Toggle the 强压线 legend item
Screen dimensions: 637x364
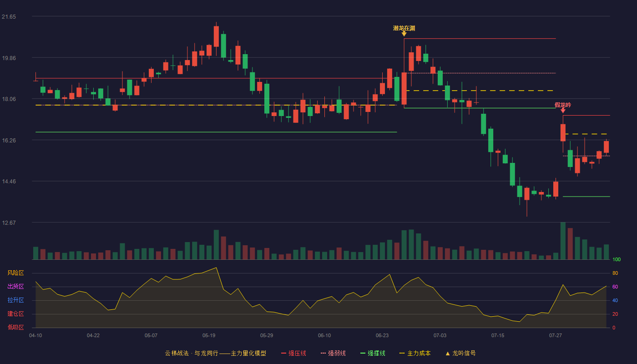pyautogui.click(x=293, y=353)
